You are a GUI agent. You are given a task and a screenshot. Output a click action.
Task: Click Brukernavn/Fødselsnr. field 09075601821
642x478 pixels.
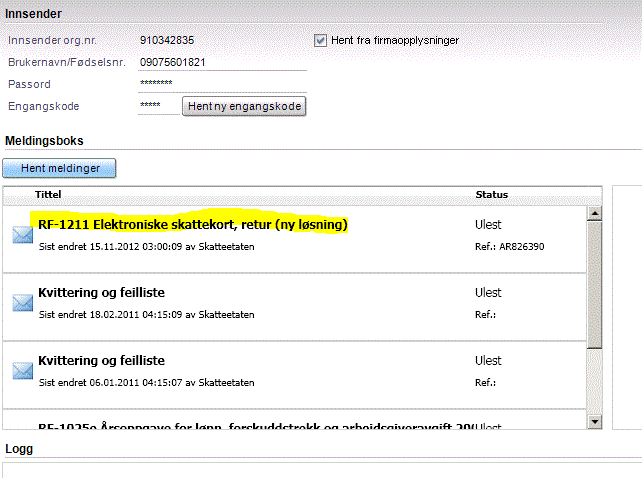pyautogui.click(x=222, y=62)
